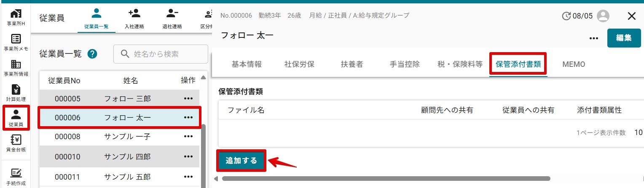Click the employee list vertical scrollbar
Screen dimensions: 644x188
click(204, 156)
